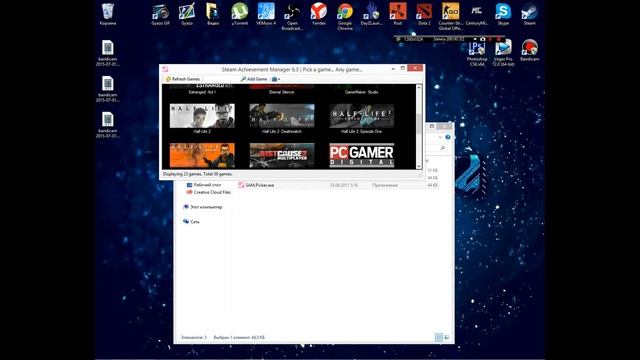Click the Refresh Games toolbar button
The width and height of the screenshot is (640, 360).
point(182,79)
